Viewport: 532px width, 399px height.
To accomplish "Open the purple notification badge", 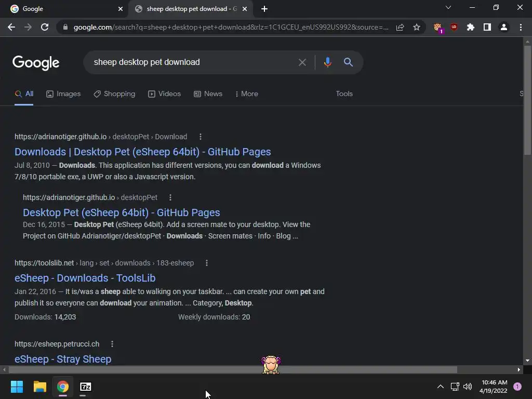I will click(517, 387).
